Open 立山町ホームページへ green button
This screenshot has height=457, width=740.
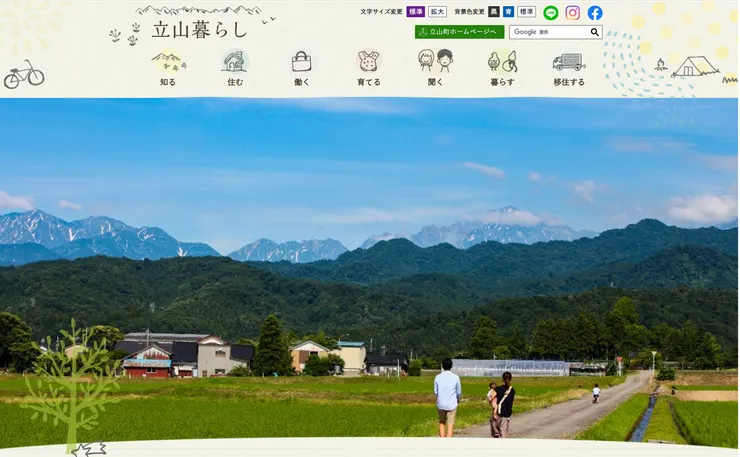pos(459,32)
